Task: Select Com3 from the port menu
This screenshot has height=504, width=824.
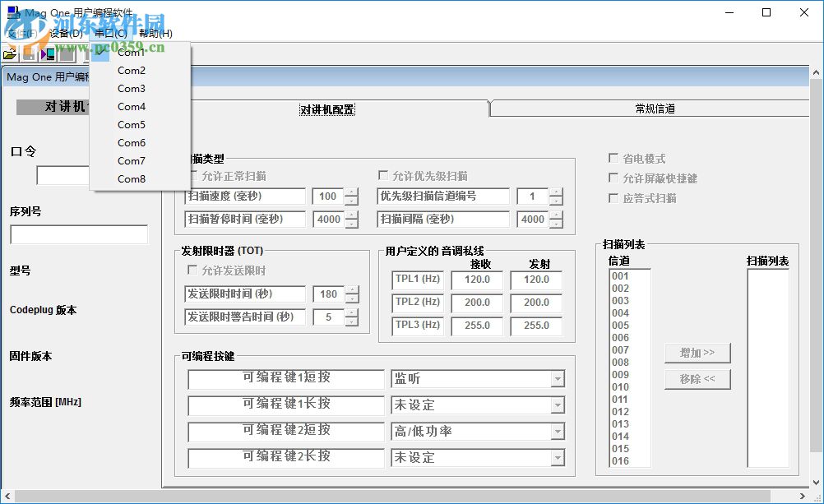Action: (131, 88)
